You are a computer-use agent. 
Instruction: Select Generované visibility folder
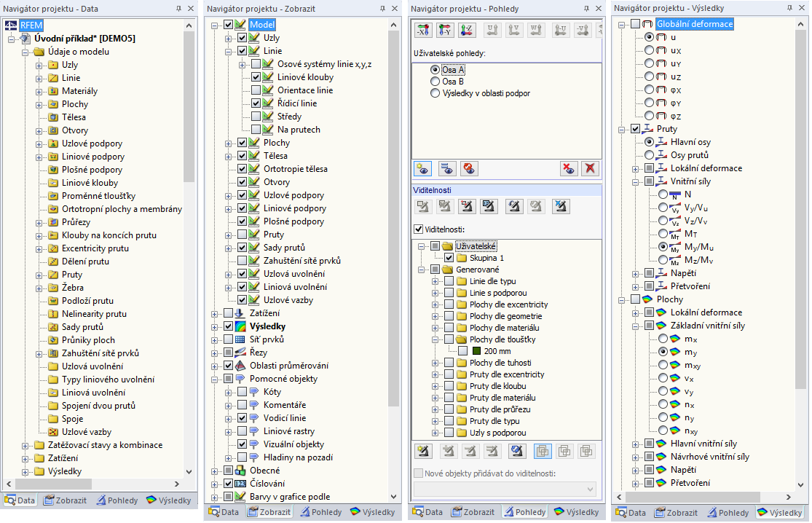[477, 270]
